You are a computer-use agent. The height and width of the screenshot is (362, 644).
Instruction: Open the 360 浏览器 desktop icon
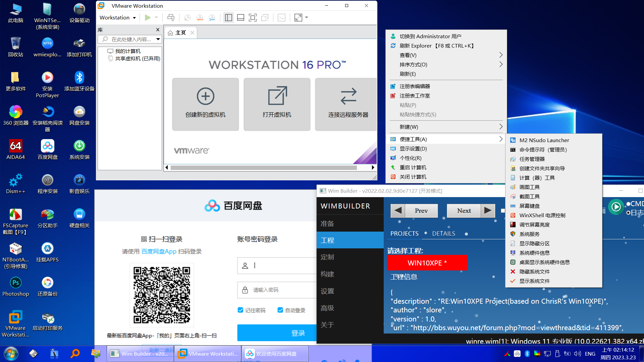[x=15, y=115]
